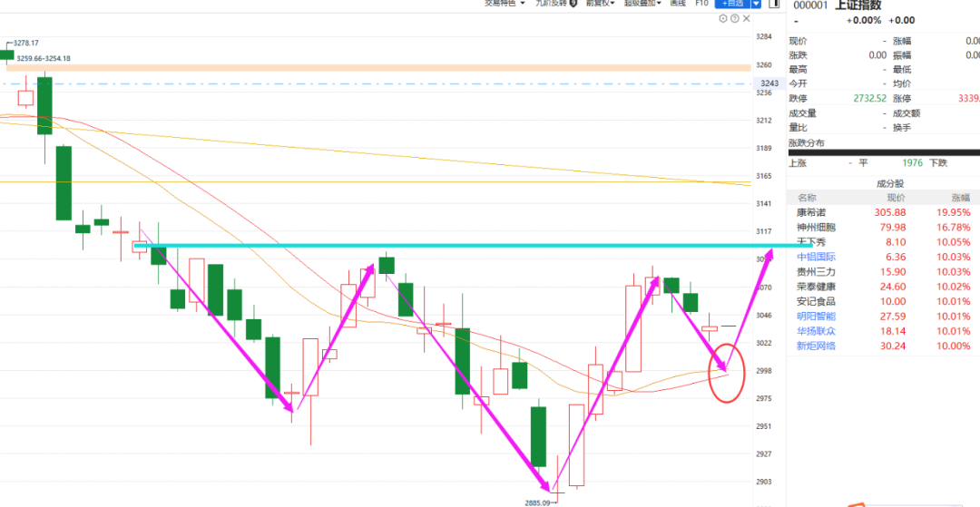Open the F10 company info
Viewport: 980px width, 507px height.
click(701, 4)
